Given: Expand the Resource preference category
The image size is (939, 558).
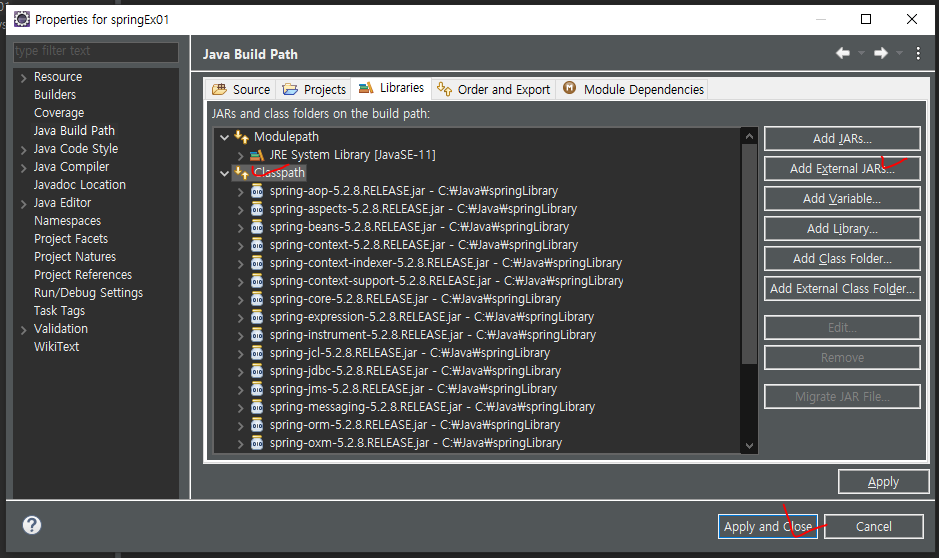Looking at the screenshot, I should pos(23,77).
